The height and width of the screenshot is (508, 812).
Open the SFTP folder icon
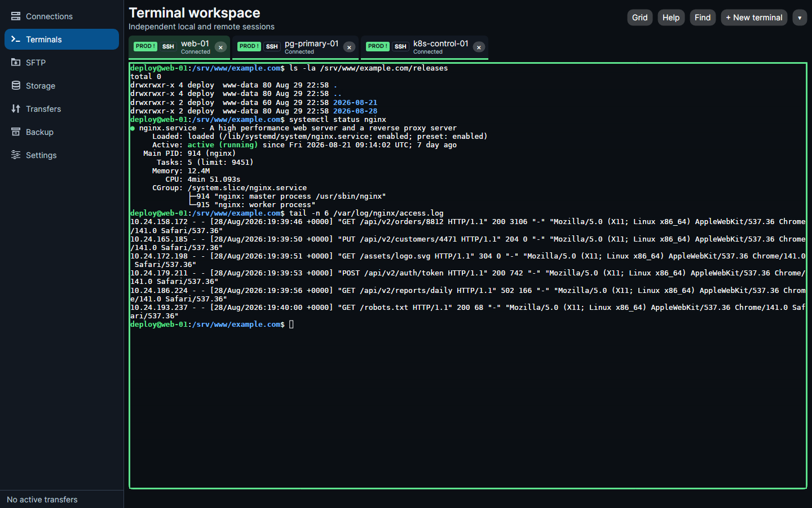pos(16,63)
